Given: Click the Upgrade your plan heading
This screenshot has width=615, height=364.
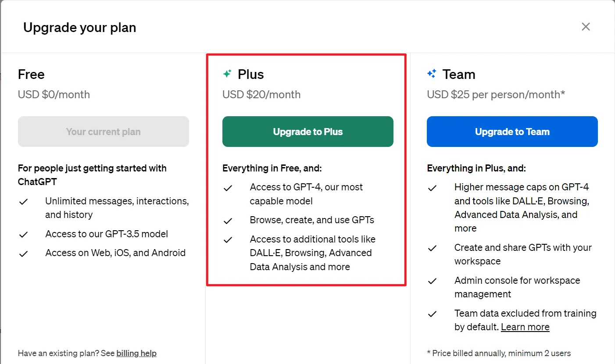Looking at the screenshot, I should [79, 28].
